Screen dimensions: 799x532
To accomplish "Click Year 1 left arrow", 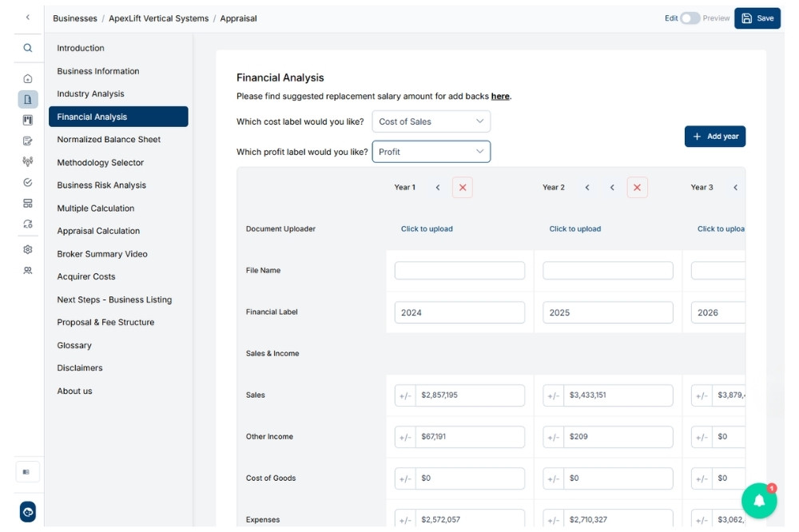I will pos(438,188).
